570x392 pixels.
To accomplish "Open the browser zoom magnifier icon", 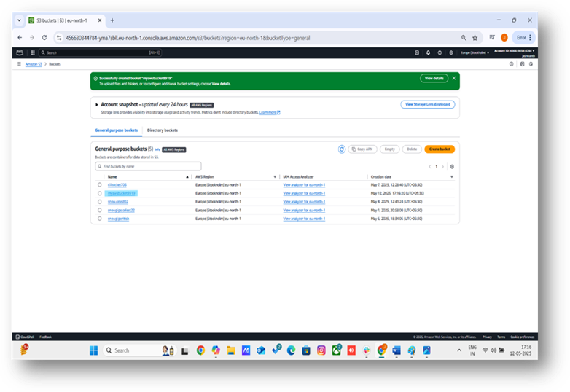I will pos(464,38).
